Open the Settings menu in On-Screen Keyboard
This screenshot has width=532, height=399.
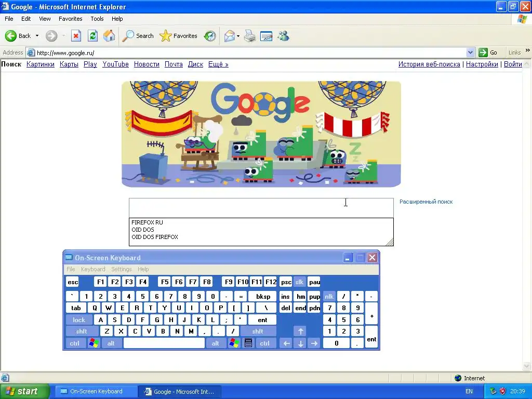(x=122, y=269)
